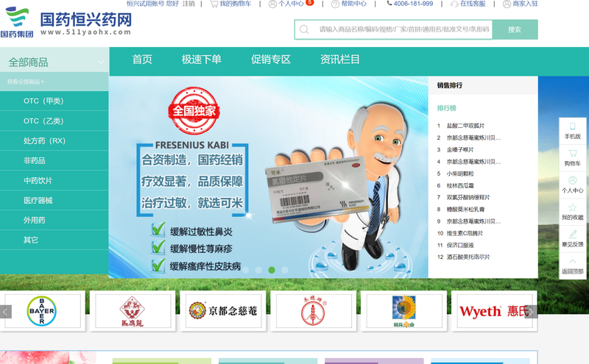Select the Wyeth 惠氏 brand logo
Screen dimensions: 589x364
click(494, 311)
